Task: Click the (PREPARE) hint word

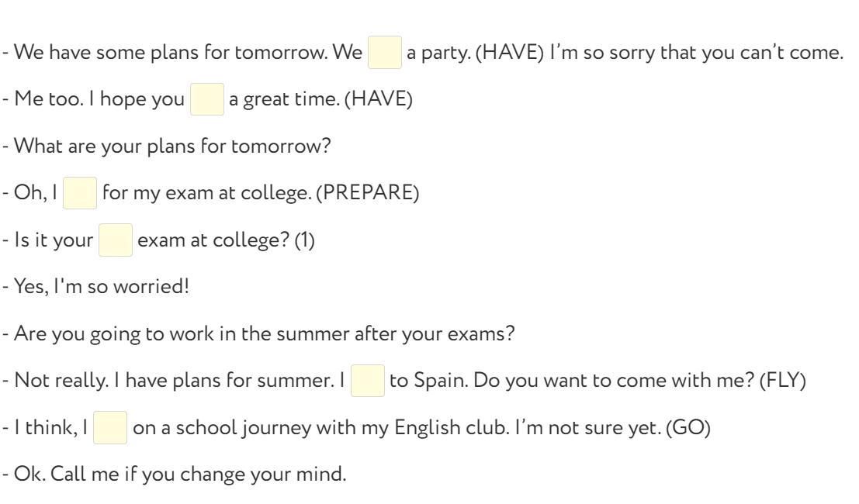Action: coord(368,193)
